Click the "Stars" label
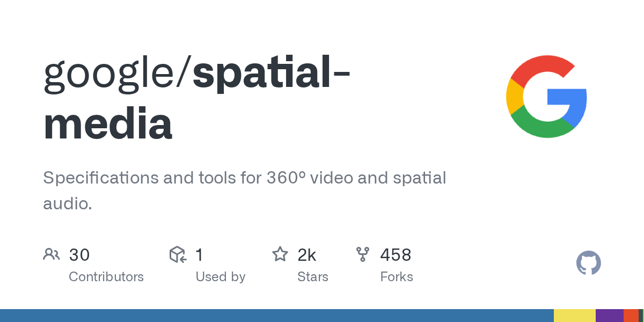The width and height of the screenshot is (644, 322). click(313, 277)
